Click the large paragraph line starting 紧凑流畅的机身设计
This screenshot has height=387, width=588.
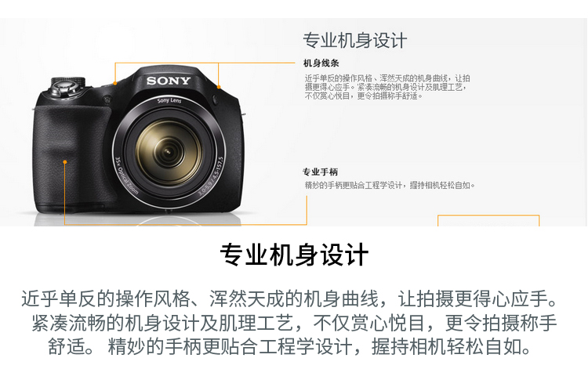point(294,323)
